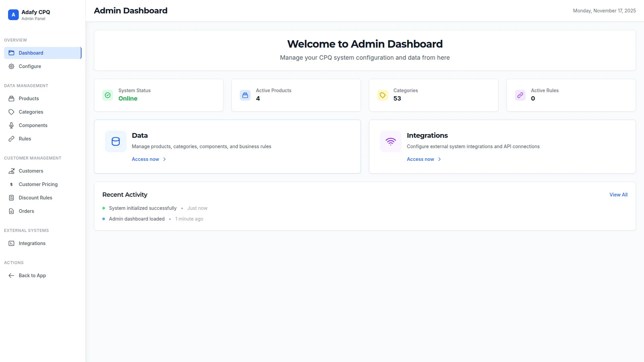Select the Dashboard sidebar item

(31, 53)
